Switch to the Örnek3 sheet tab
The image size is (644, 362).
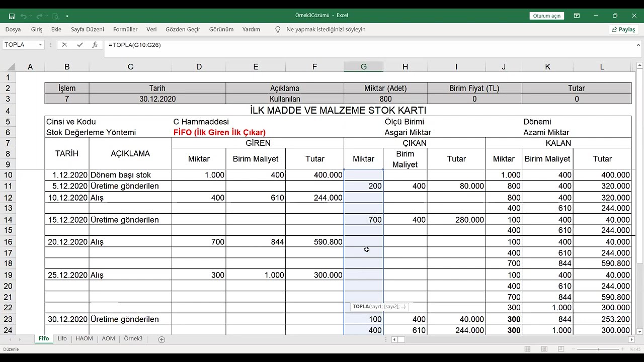coord(133,339)
